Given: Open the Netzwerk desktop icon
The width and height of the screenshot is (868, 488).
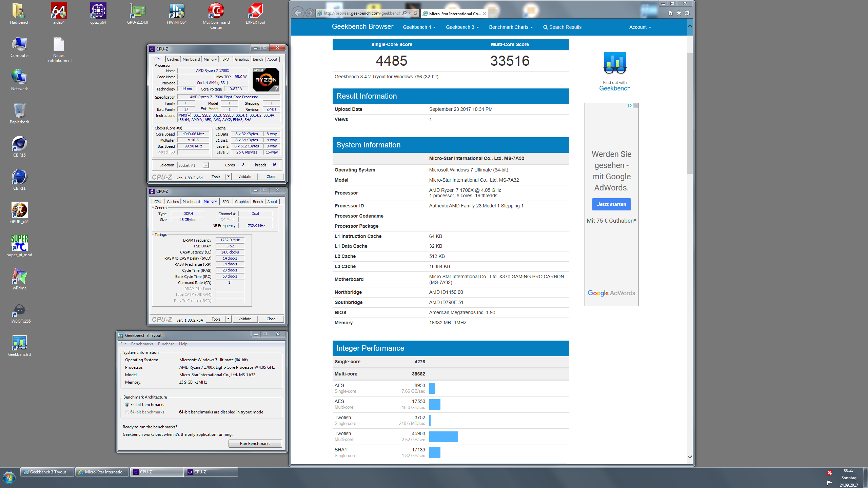Looking at the screenshot, I should 19,80.
